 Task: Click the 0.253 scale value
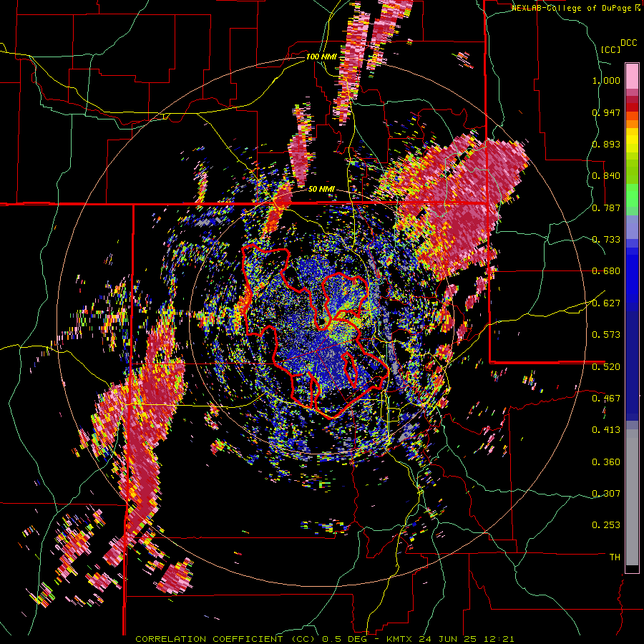tap(606, 525)
